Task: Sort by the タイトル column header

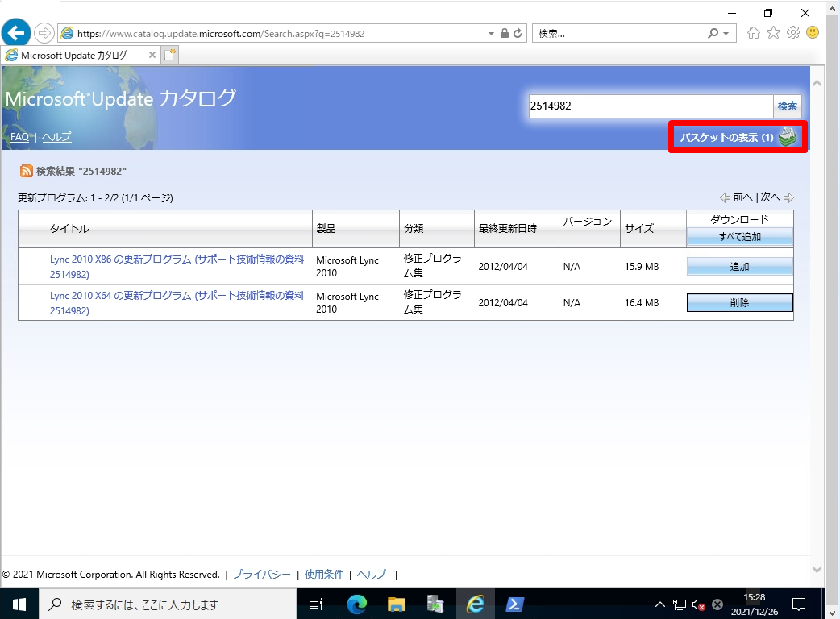Action: (x=69, y=229)
